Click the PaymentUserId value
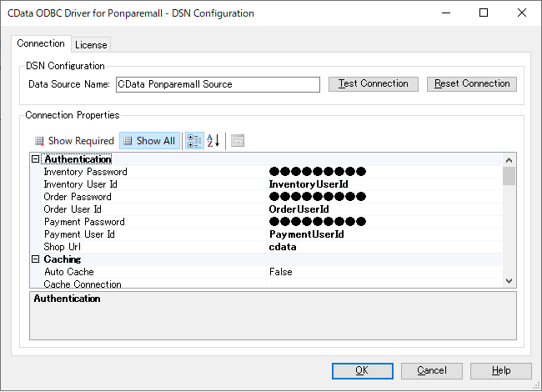The height and width of the screenshot is (392, 542). click(x=306, y=234)
